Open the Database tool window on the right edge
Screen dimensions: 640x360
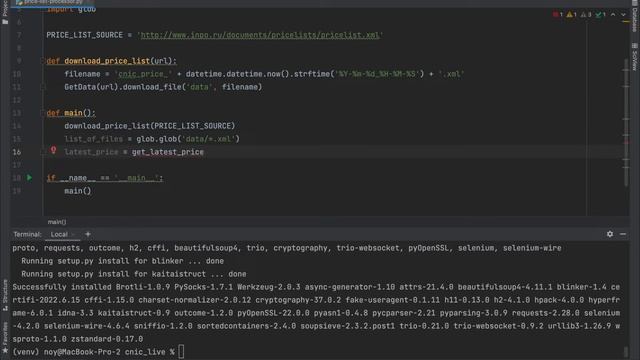(635, 17)
